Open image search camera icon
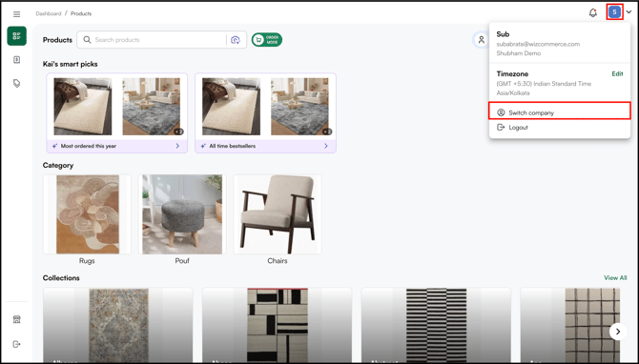This screenshot has width=639, height=364. 236,40
